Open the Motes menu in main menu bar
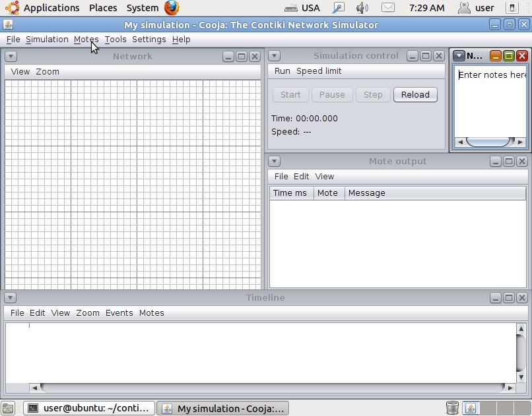Image resolution: width=532 pixels, height=416 pixels. [x=86, y=40]
